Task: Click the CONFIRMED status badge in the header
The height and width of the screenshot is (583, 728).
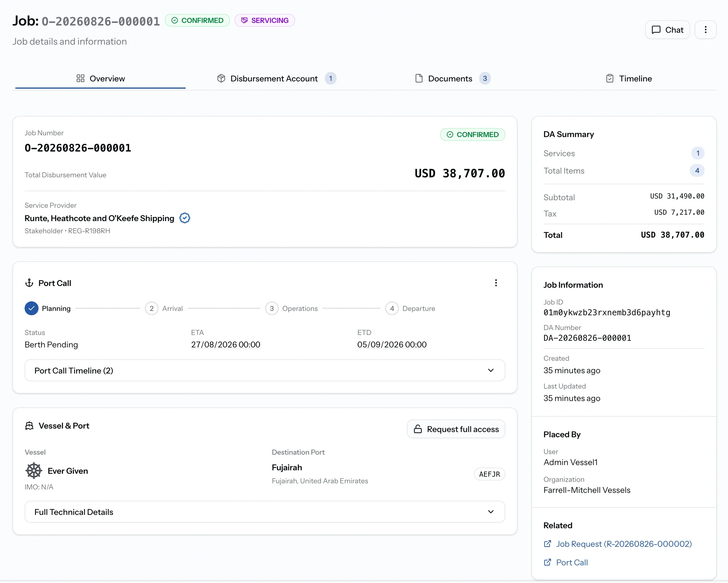Action: pos(197,20)
